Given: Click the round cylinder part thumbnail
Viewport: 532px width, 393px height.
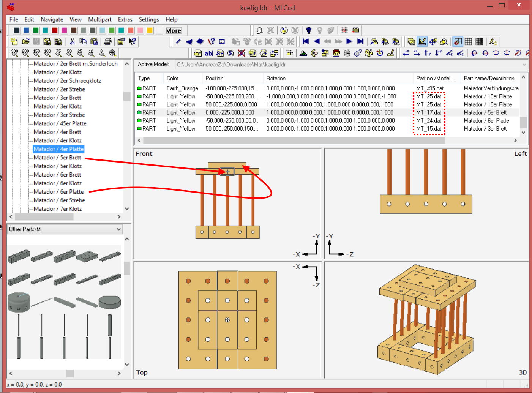Looking at the screenshot, I should (x=110, y=302).
